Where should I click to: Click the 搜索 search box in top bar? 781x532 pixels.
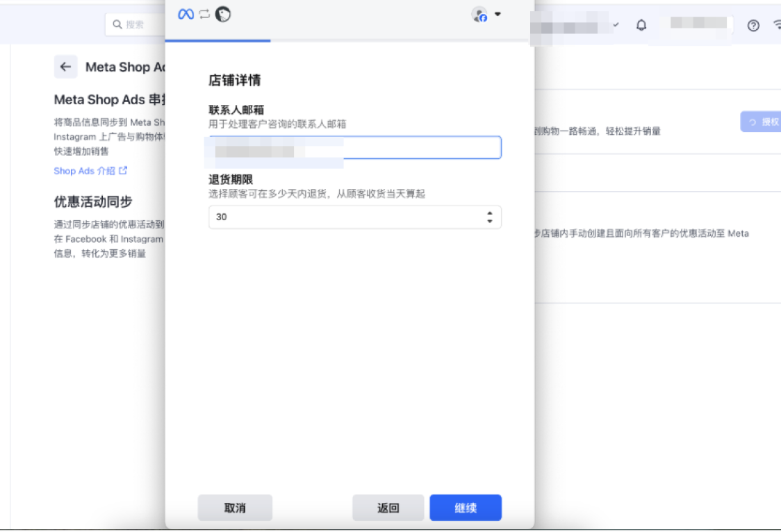(x=135, y=24)
